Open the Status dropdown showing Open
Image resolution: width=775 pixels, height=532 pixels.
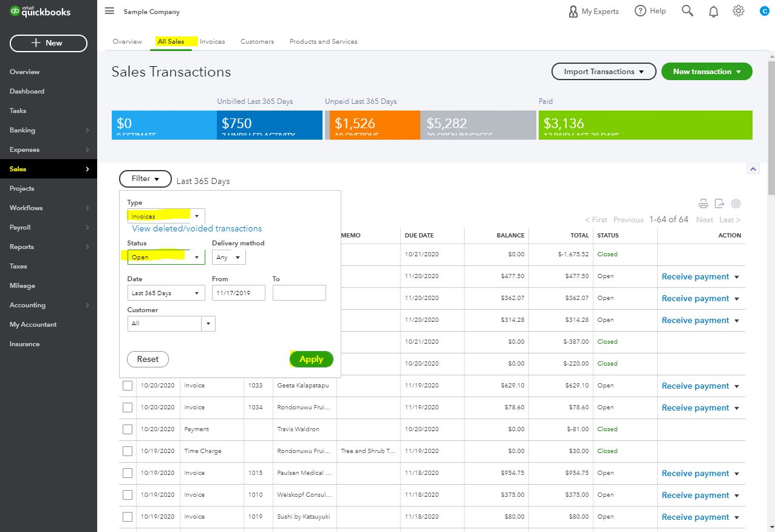click(166, 257)
